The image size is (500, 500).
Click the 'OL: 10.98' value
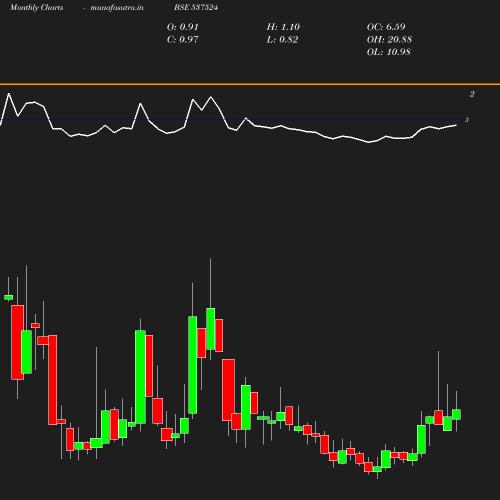(389, 52)
